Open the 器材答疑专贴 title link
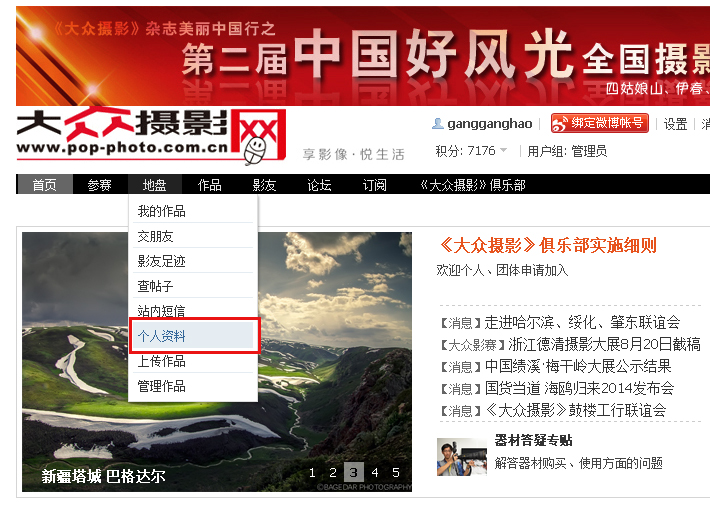 click(x=533, y=440)
